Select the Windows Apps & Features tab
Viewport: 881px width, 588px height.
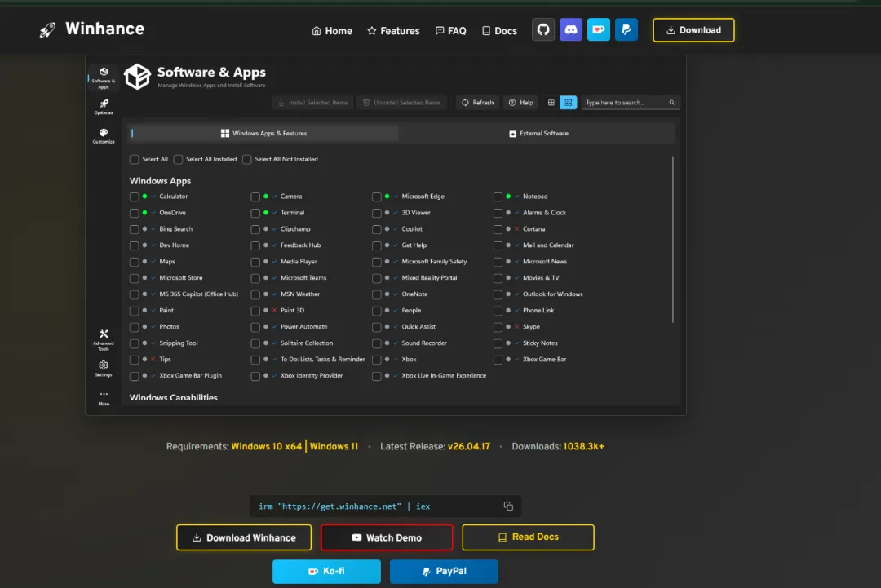click(x=263, y=133)
